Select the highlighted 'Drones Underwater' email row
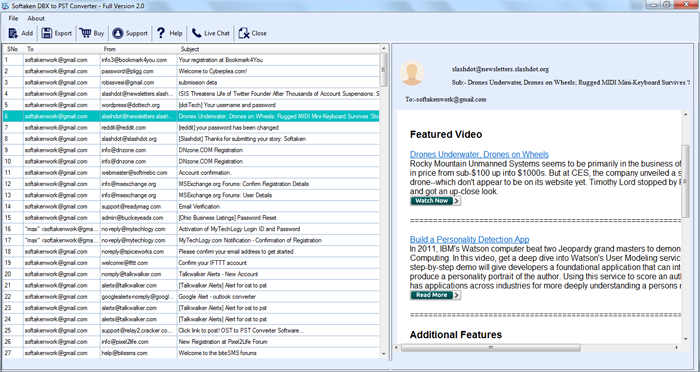Image resolution: width=700 pixels, height=372 pixels. (x=191, y=116)
